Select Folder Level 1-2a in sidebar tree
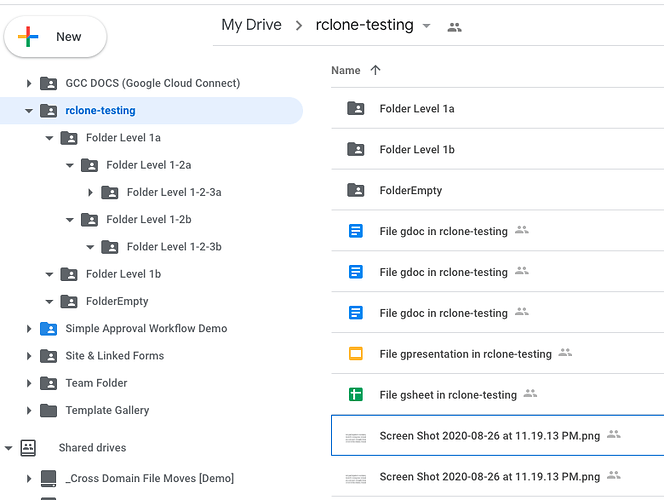The height and width of the screenshot is (500, 664). coord(149,165)
